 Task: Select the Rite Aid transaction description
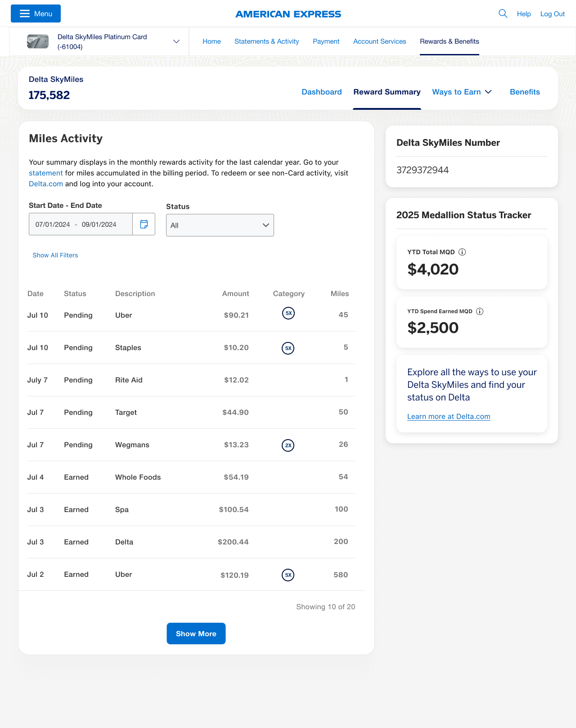click(x=129, y=380)
